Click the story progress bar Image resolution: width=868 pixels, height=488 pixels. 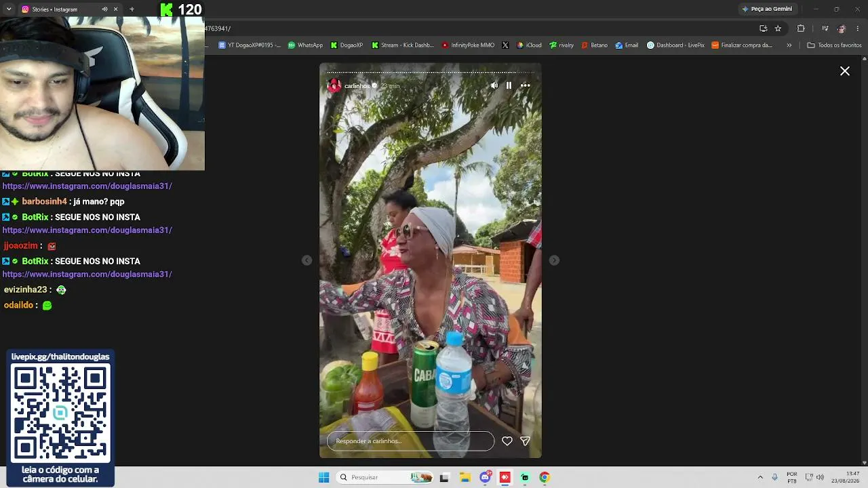431,72
